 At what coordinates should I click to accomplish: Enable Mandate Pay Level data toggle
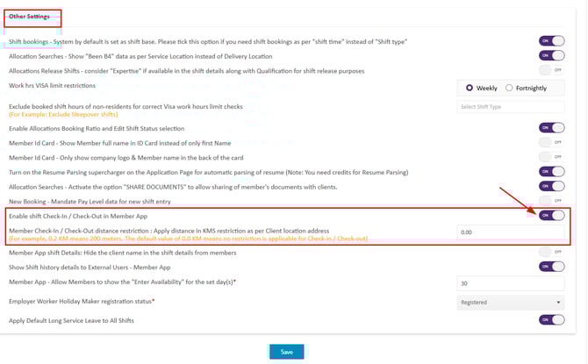pyautogui.click(x=551, y=200)
